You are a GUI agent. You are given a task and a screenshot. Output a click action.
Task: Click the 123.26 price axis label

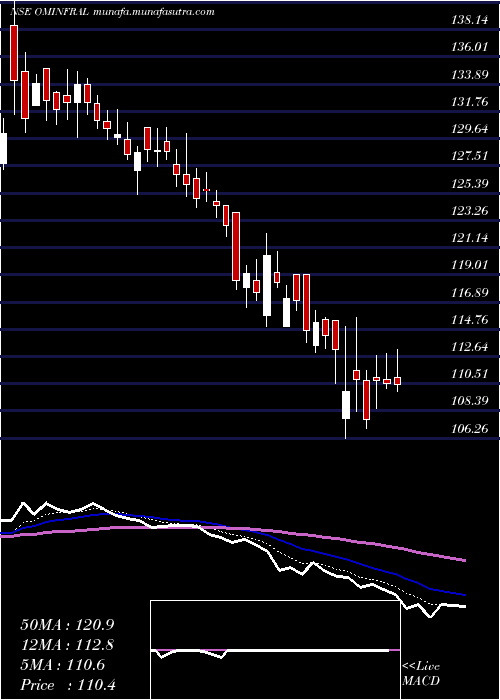point(469,211)
